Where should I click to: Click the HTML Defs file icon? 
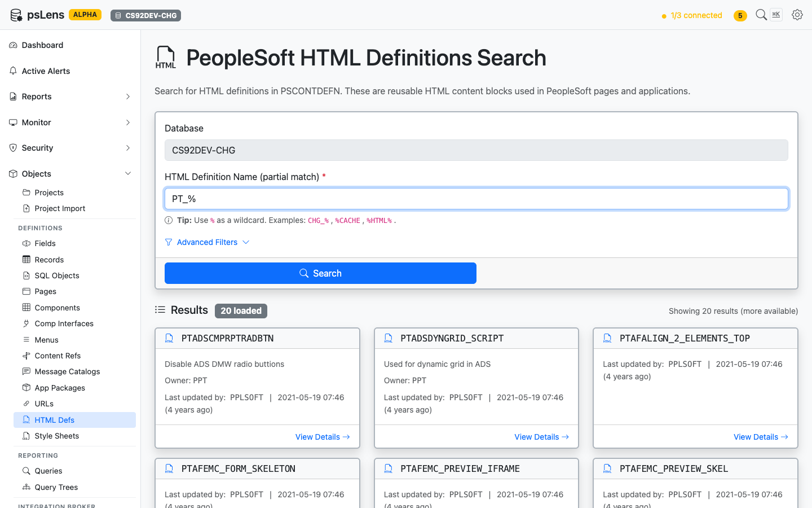point(27,420)
